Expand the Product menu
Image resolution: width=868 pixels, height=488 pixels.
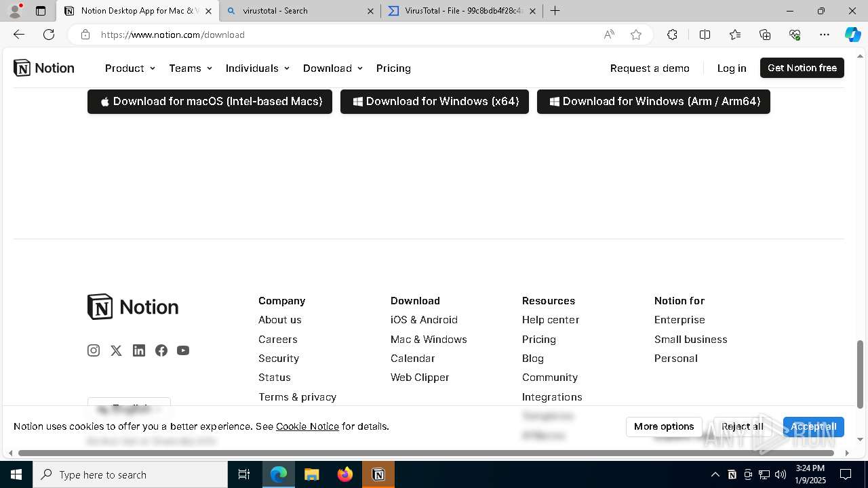[x=130, y=68]
